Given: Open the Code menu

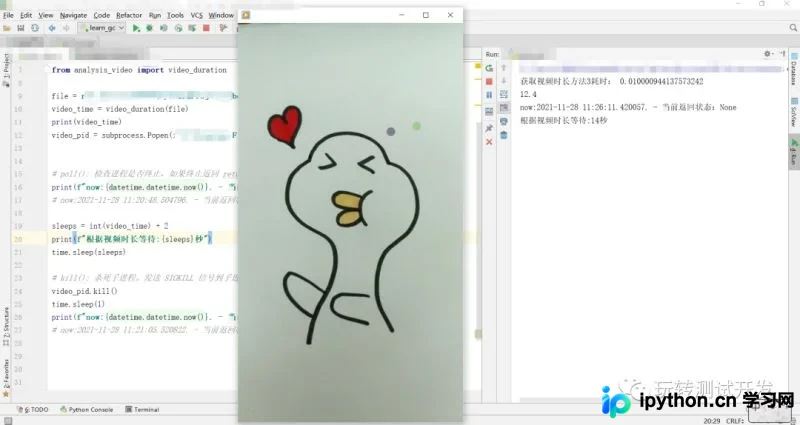Looking at the screenshot, I should pos(102,15).
